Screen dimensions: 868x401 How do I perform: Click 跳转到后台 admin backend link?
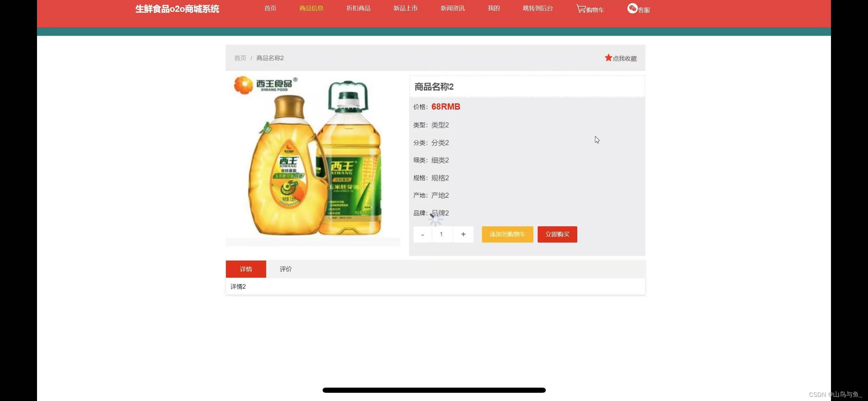click(538, 8)
